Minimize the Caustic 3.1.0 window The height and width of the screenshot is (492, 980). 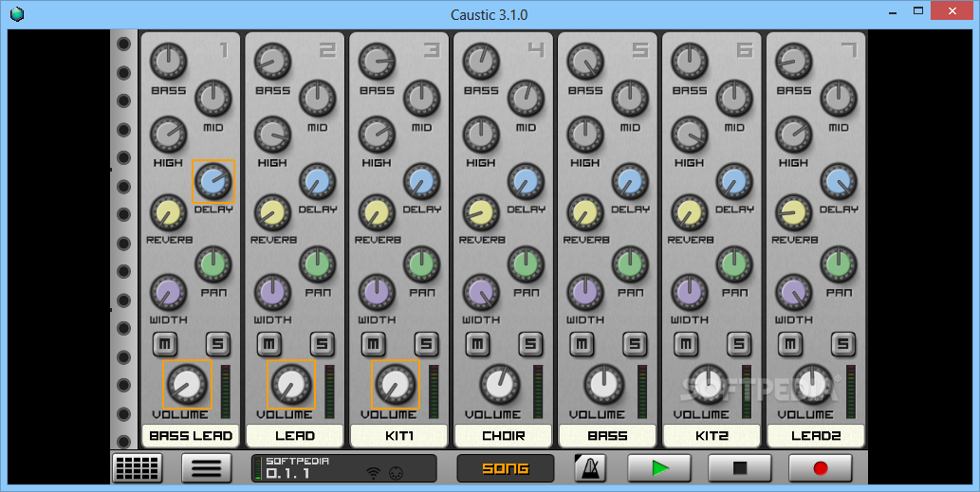(x=891, y=10)
